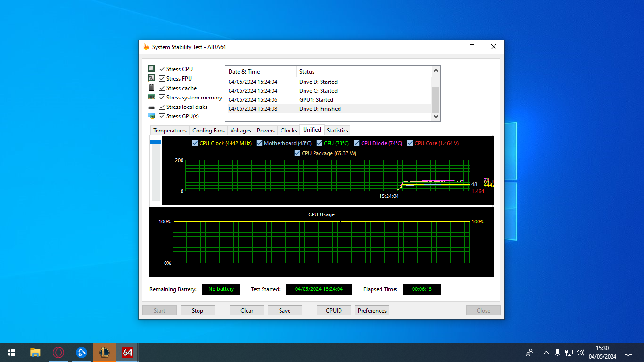
Task: Hide CPU Clock graph series
Action: click(x=195, y=143)
